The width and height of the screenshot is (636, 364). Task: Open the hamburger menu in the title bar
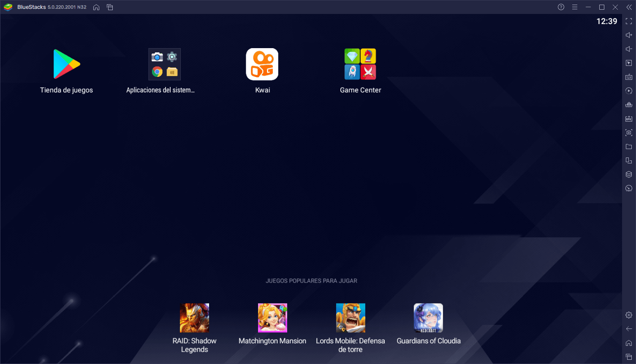[575, 7]
